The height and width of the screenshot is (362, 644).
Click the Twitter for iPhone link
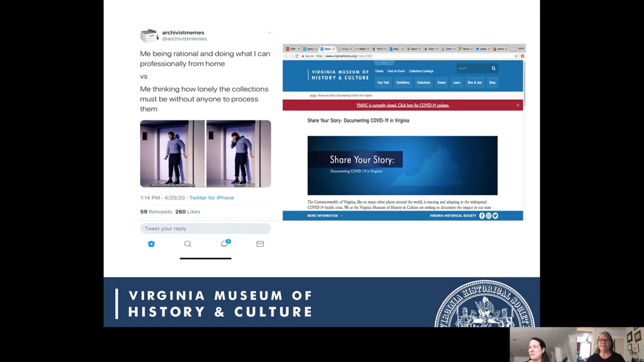(x=211, y=198)
